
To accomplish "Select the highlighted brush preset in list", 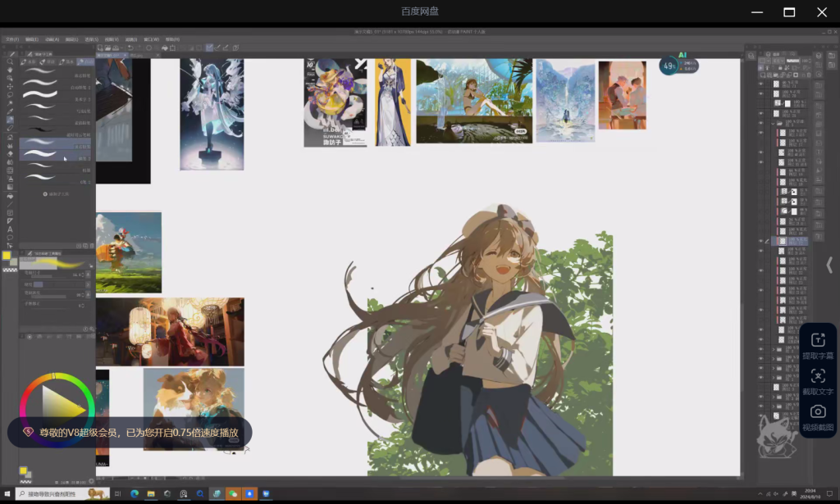I will click(56, 147).
